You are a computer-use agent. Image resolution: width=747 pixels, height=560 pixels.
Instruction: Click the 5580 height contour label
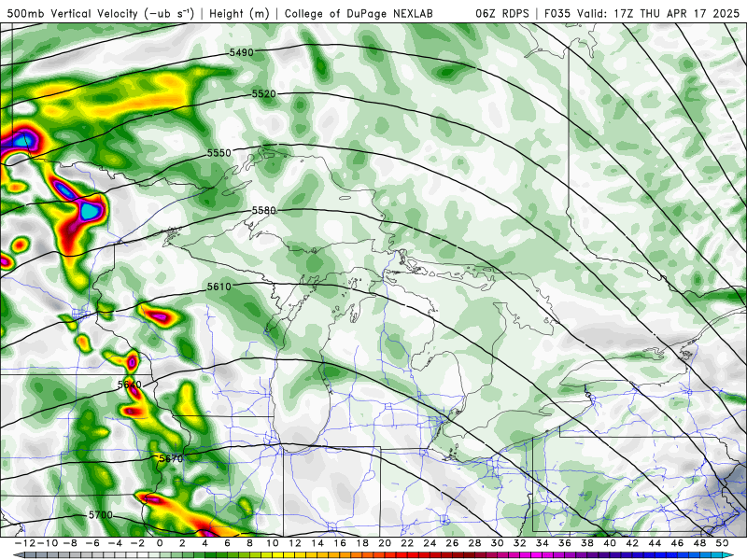click(264, 210)
